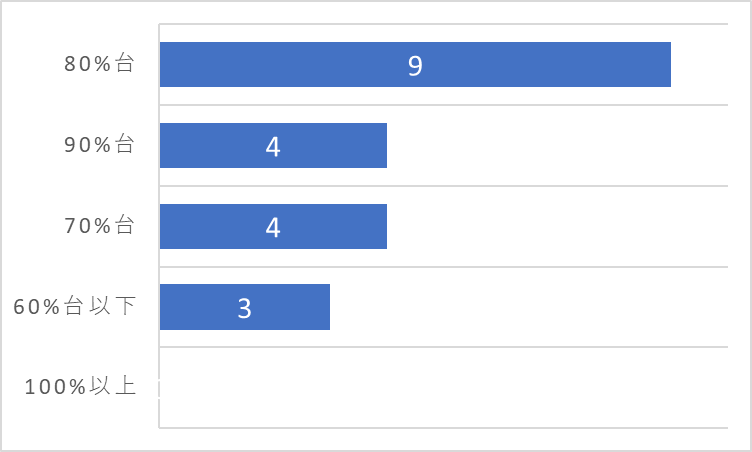Select the data label 9
This screenshot has width=752, height=452.
[415, 66]
